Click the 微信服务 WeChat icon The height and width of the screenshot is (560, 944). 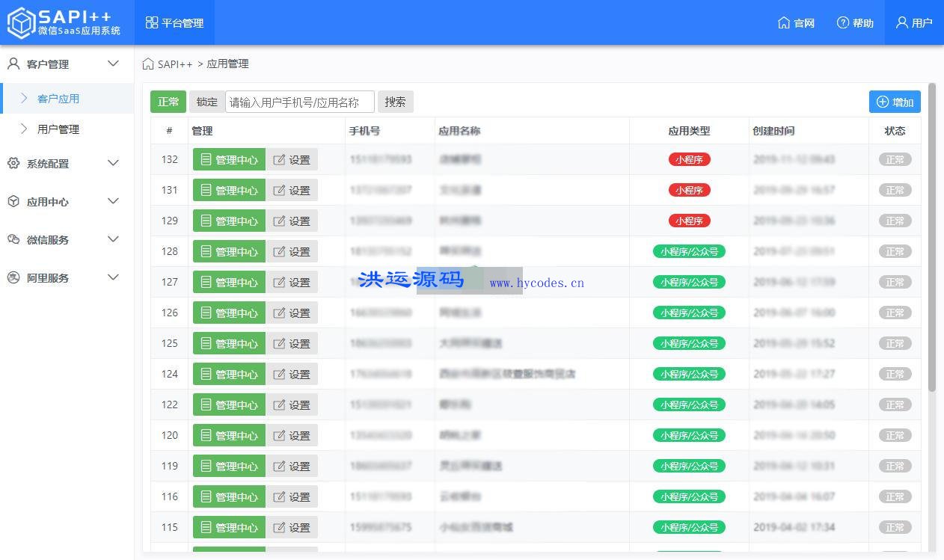click(x=13, y=239)
